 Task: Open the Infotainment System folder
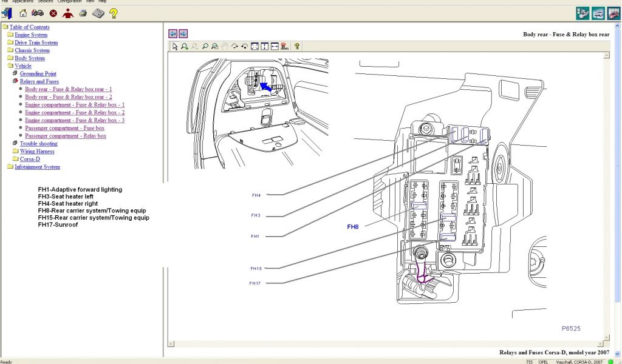[x=37, y=167]
